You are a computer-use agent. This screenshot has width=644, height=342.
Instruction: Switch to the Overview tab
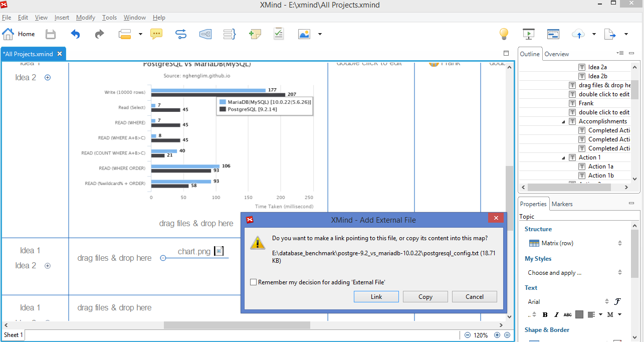click(x=557, y=54)
